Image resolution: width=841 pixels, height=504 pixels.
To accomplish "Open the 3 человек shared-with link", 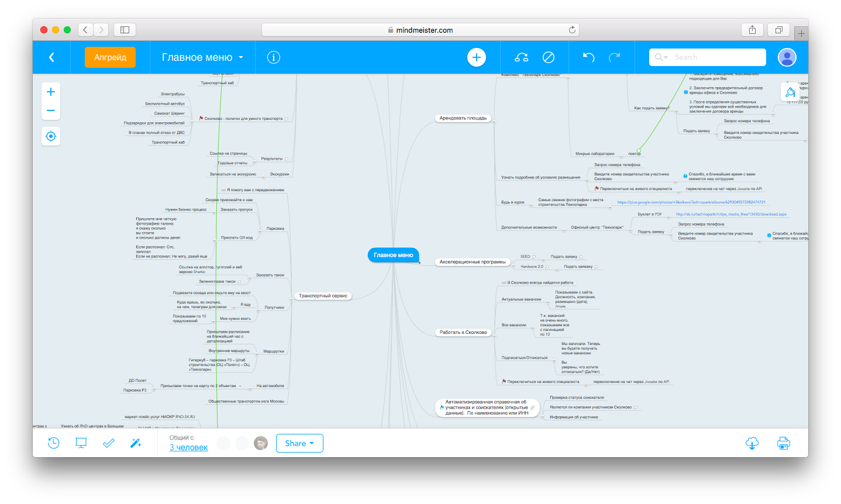I will click(x=189, y=447).
